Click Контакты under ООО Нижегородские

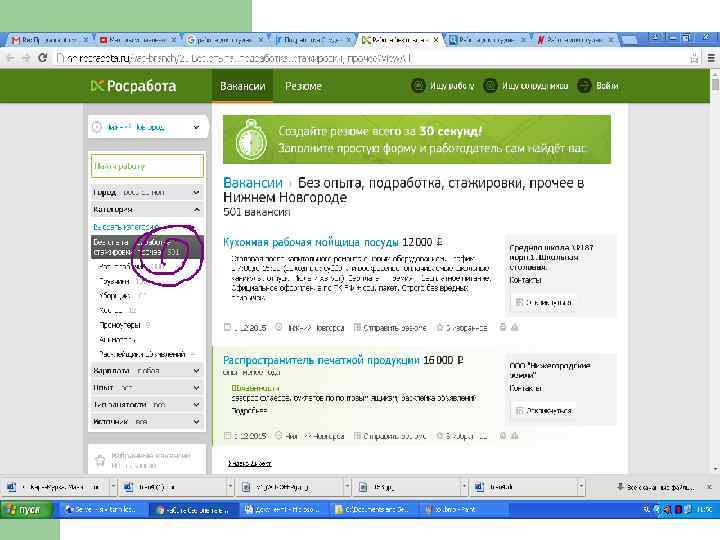pos(525,388)
